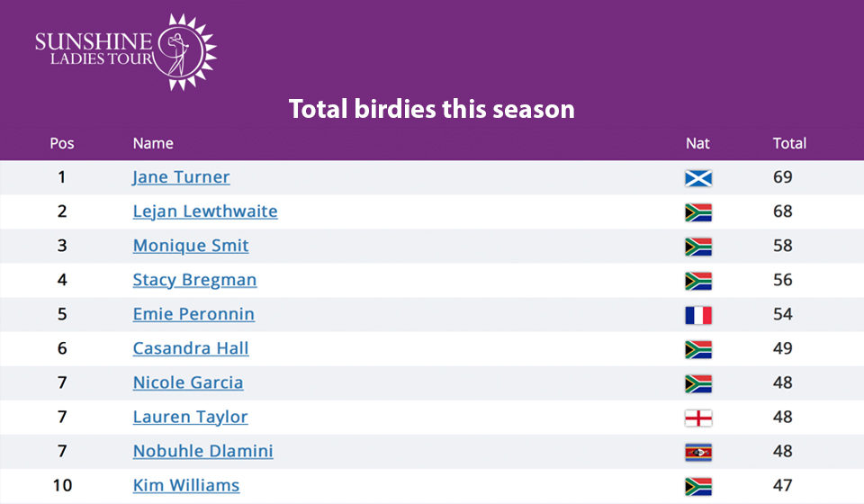Click the Nat column header
Screen dimensions: 864x504
click(697, 143)
